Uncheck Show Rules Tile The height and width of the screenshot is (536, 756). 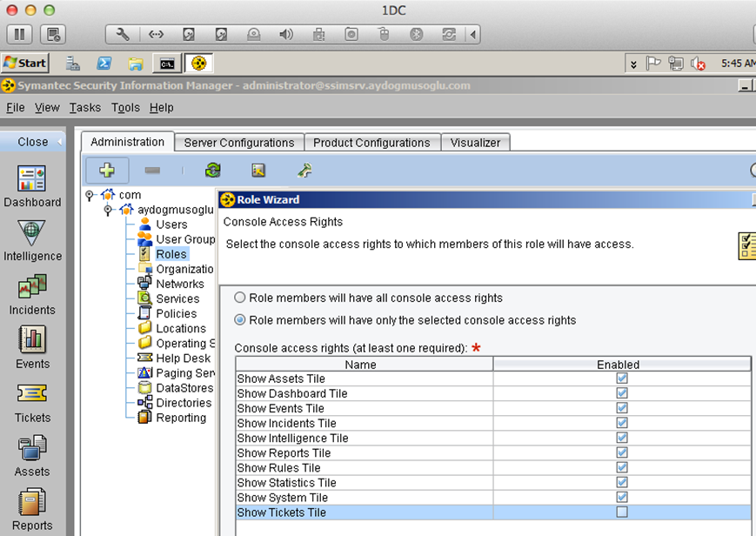[x=622, y=467]
